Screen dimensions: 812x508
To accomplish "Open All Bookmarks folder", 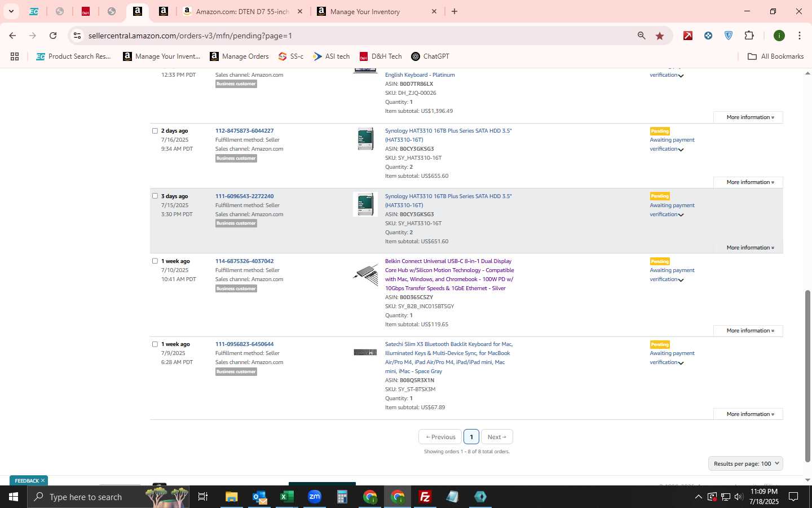I will click(x=775, y=56).
